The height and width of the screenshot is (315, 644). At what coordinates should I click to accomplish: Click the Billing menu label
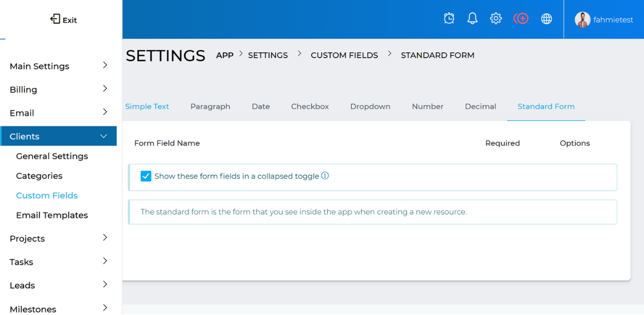coord(23,90)
